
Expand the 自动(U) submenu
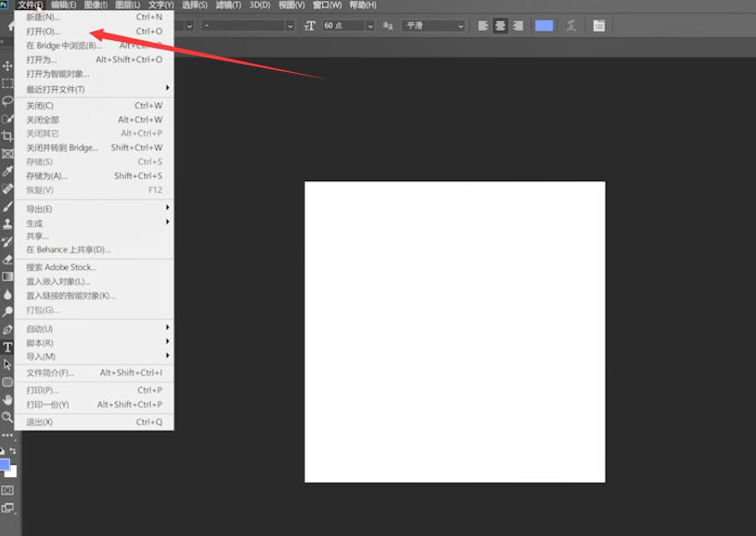(x=94, y=329)
